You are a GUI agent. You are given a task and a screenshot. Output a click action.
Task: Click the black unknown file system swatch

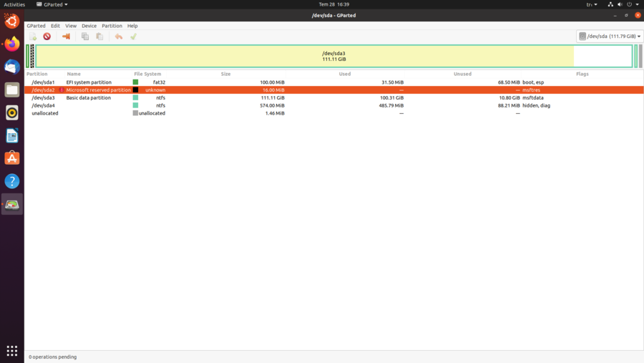pyautogui.click(x=135, y=90)
